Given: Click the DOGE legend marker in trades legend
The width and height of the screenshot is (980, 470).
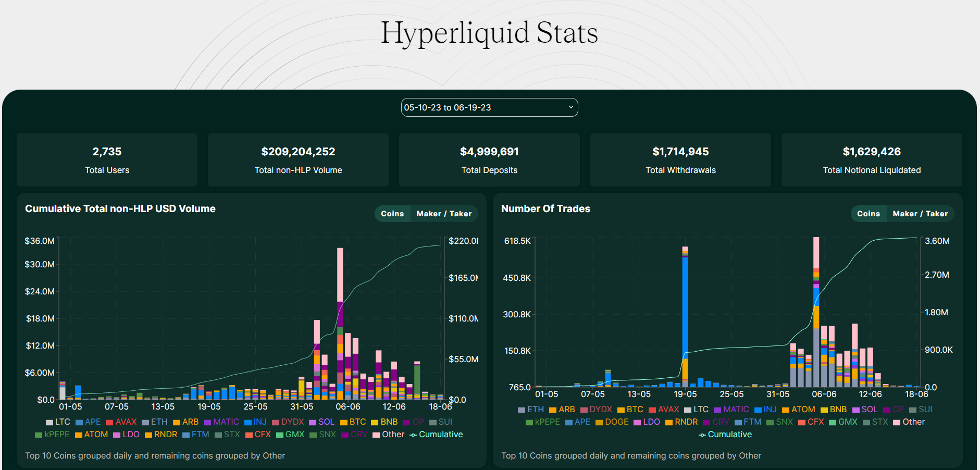Looking at the screenshot, I should (x=598, y=422).
